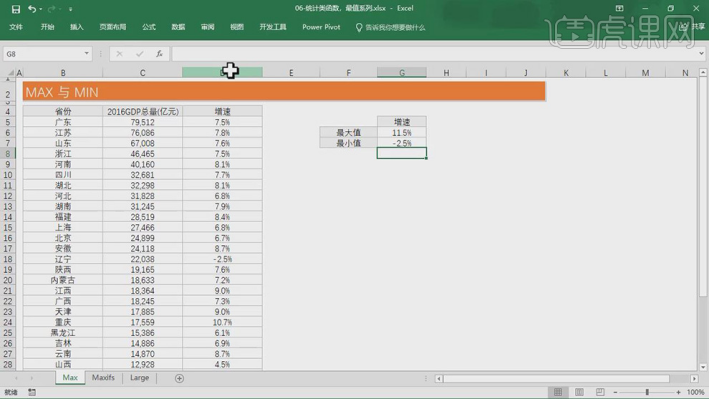Select column E header

click(x=291, y=73)
